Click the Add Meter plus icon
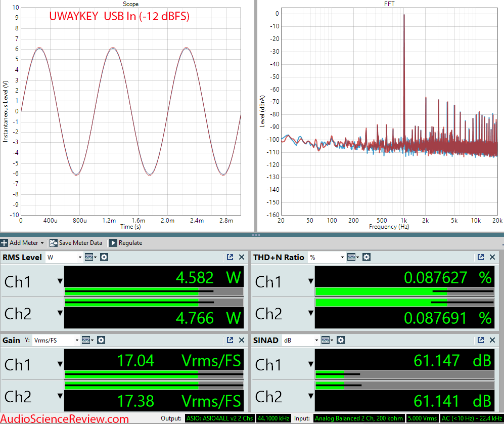This screenshot has height=424, width=504. [x=4, y=243]
